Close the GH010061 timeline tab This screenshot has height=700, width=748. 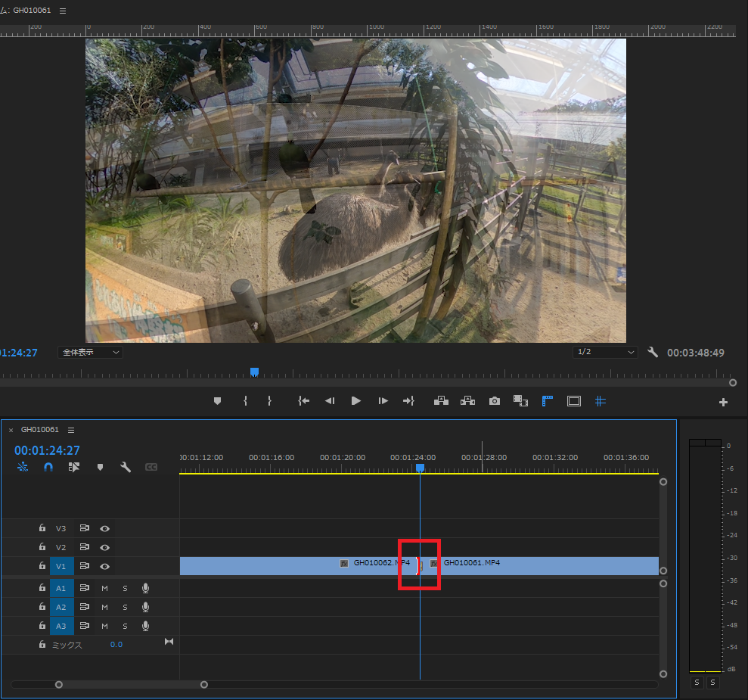(x=11, y=430)
